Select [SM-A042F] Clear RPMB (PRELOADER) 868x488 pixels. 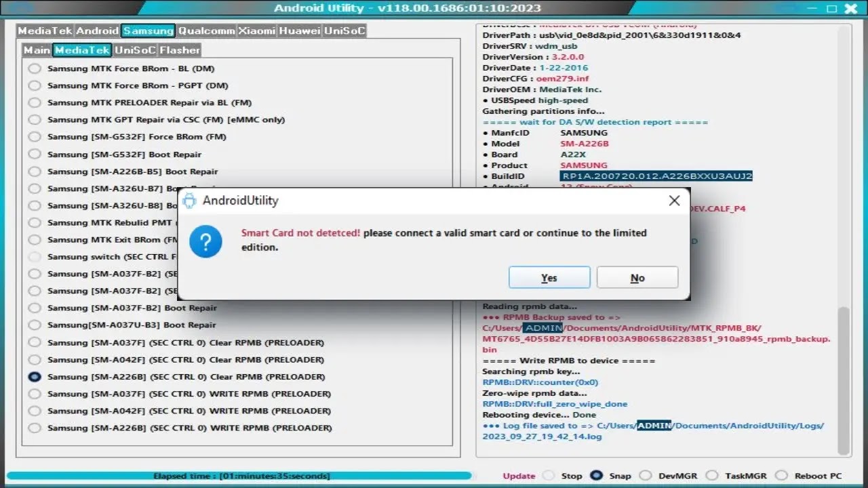click(x=34, y=360)
